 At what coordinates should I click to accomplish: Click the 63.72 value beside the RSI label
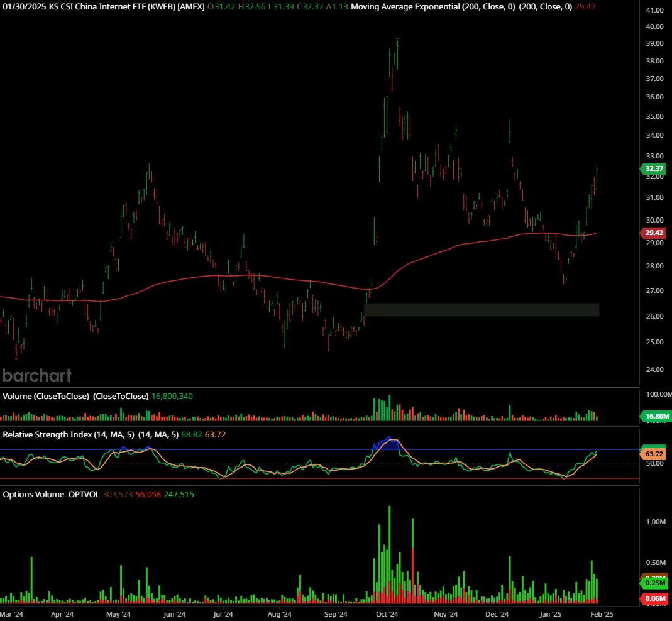(215, 434)
